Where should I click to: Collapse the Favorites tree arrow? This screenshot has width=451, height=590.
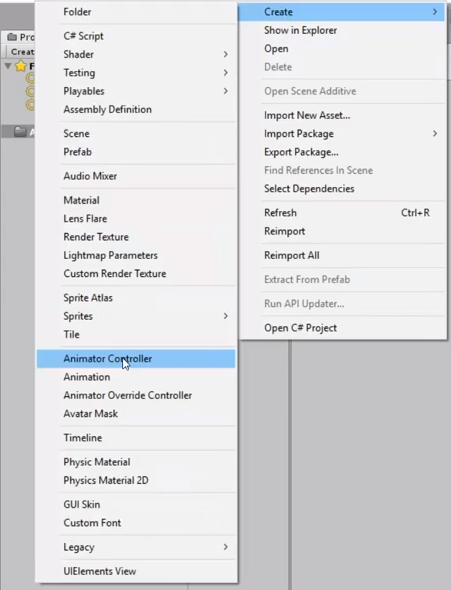tap(8, 66)
